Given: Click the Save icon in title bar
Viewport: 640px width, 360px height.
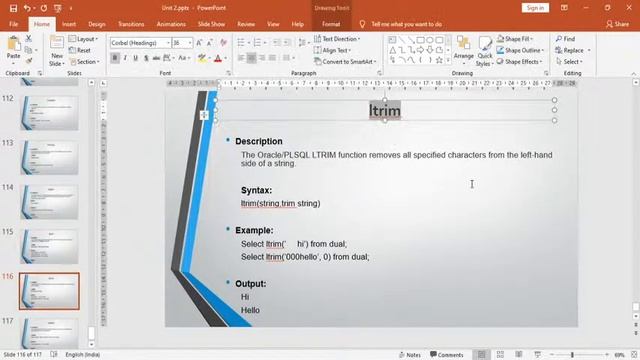Looking at the screenshot, I should click(13, 8).
